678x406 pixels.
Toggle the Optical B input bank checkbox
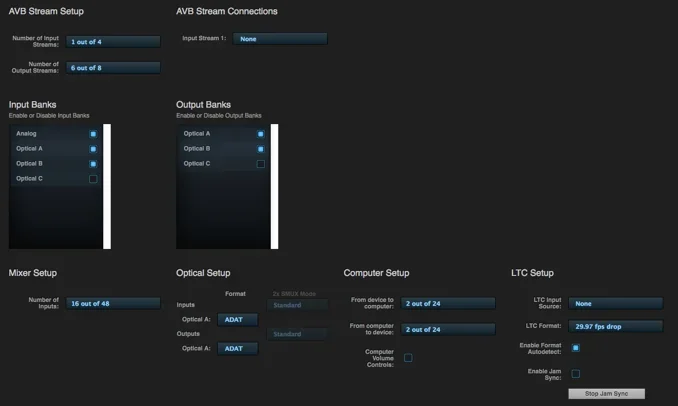(93, 164)
